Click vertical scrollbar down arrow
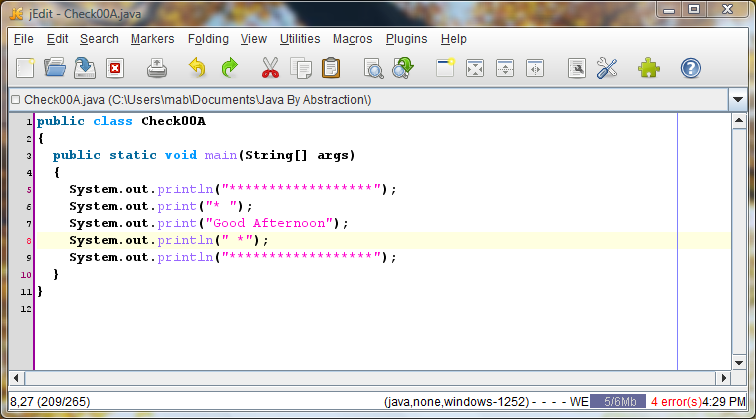The height and width of the screenshot is (419, 756). (739, 363)
